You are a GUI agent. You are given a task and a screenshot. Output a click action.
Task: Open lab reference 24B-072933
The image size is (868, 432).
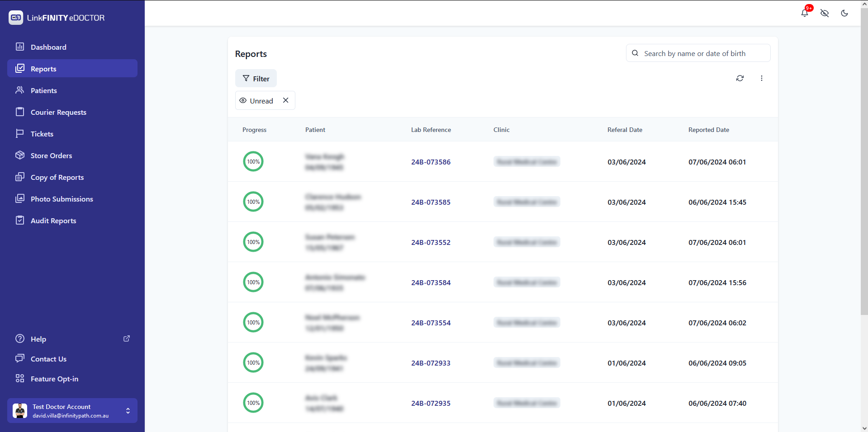click(x=431, y=363)
